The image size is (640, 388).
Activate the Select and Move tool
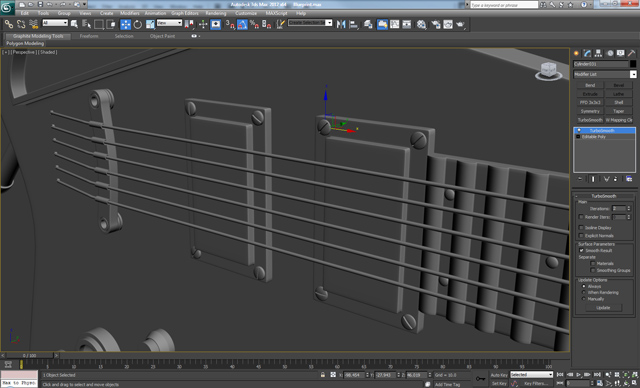(125, 24)
